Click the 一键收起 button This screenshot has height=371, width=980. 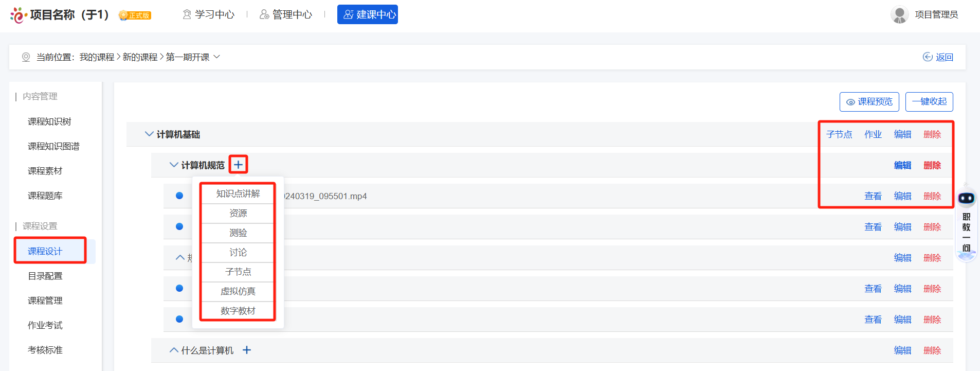pyautogui.click(x=929, y=102)
